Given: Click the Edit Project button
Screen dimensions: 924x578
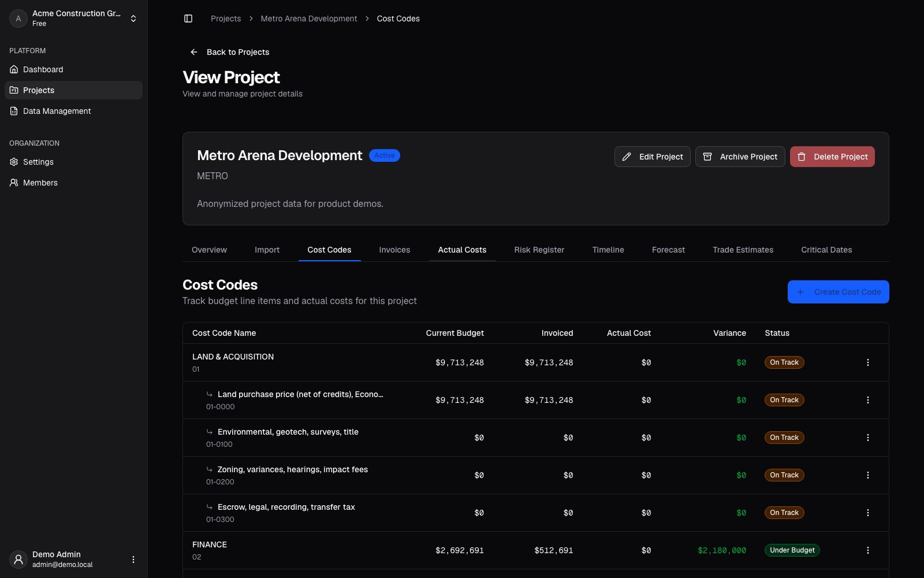Looking at the screenshot, I should pyautogui.click(x=653, y=157).
